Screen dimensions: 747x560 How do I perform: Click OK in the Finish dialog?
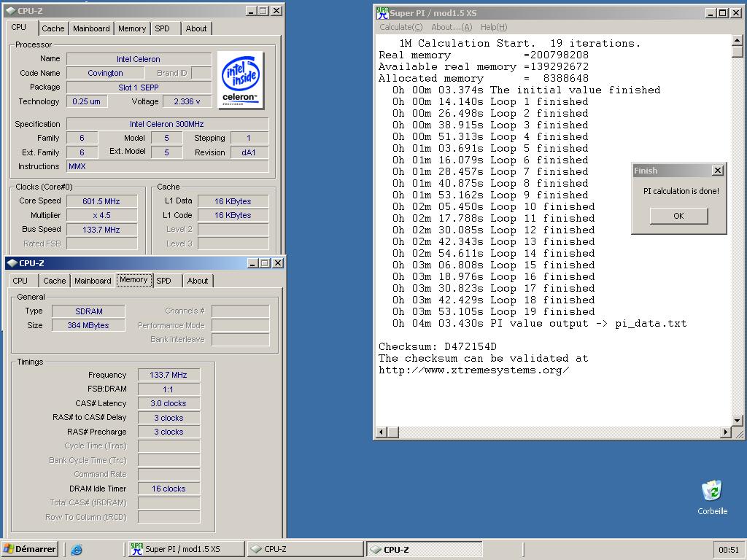pos(678,216)
